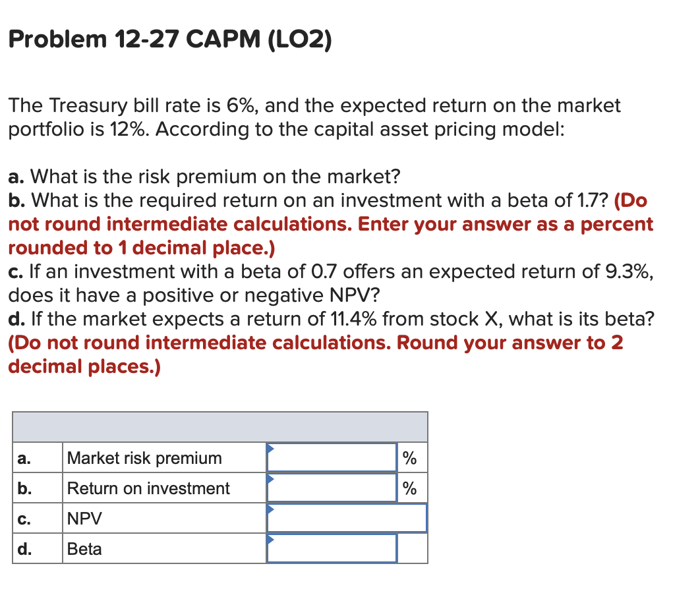Click the percent symbol beside Market risk premium
This screenshot has height=597, width=700.
(x=409, y=457)
